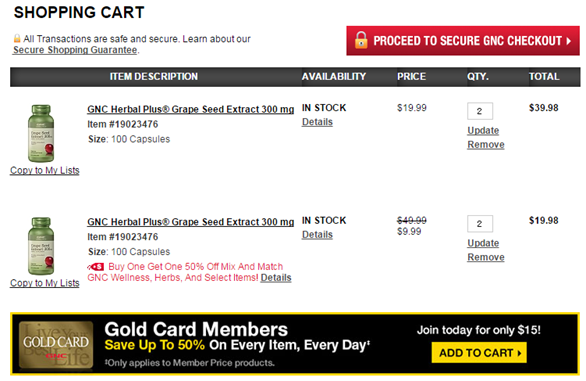Remove first item from cart
The image size is (586, 381).
pyautogui.click(x=486, y=145)
